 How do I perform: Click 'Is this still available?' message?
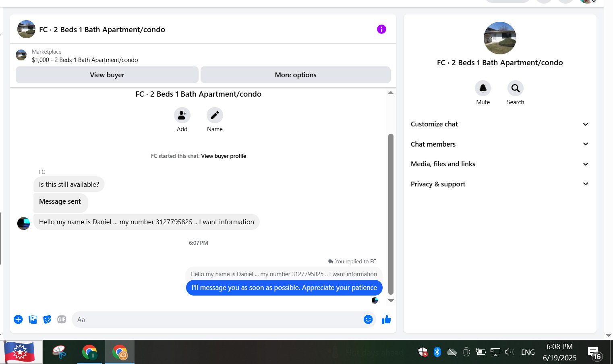tap(69, 184)
